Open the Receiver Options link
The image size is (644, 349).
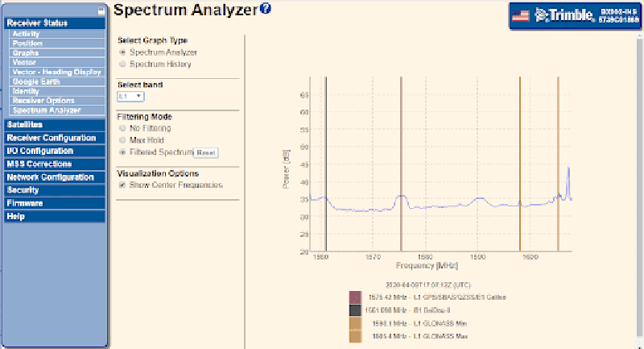pyautogui.click(x=43, y=100)
